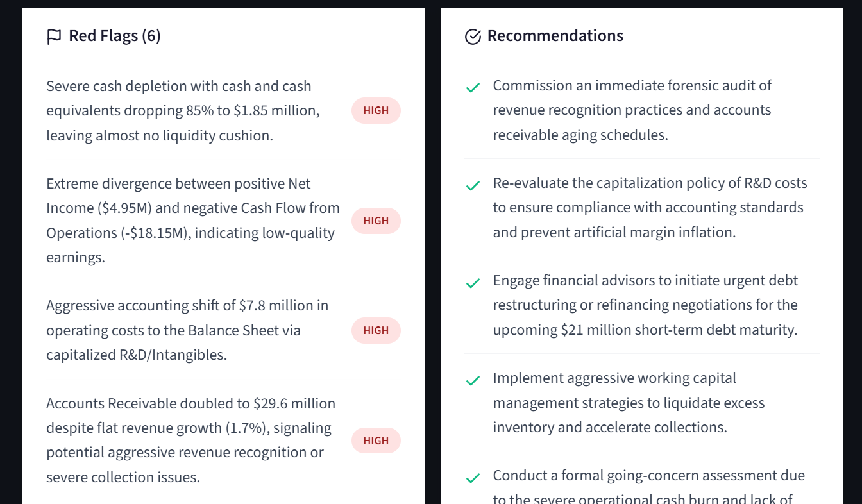Click the severe cash depletion red flag text

pos(183,110)
